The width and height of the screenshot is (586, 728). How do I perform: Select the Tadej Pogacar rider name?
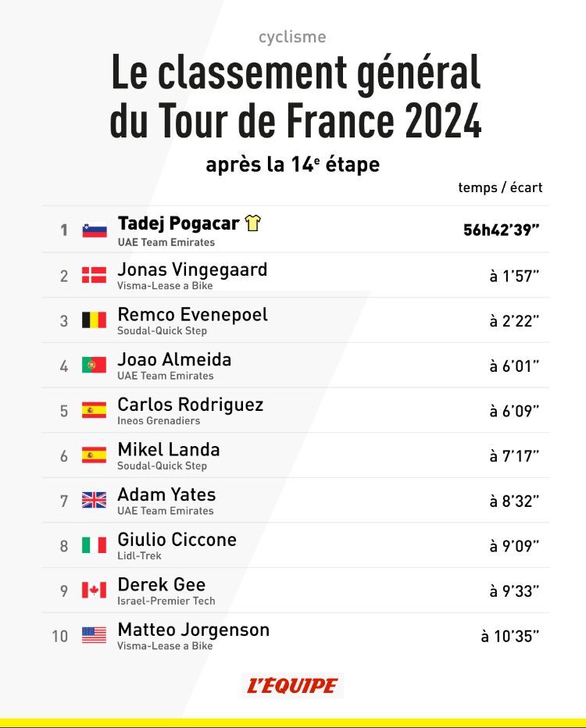[x=178, y=223]
